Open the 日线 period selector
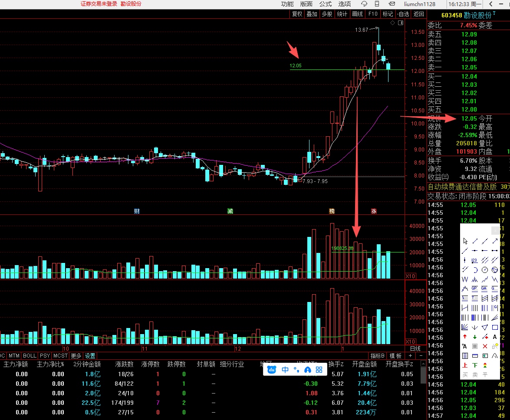510x420 pixels. tap(415, 348)
